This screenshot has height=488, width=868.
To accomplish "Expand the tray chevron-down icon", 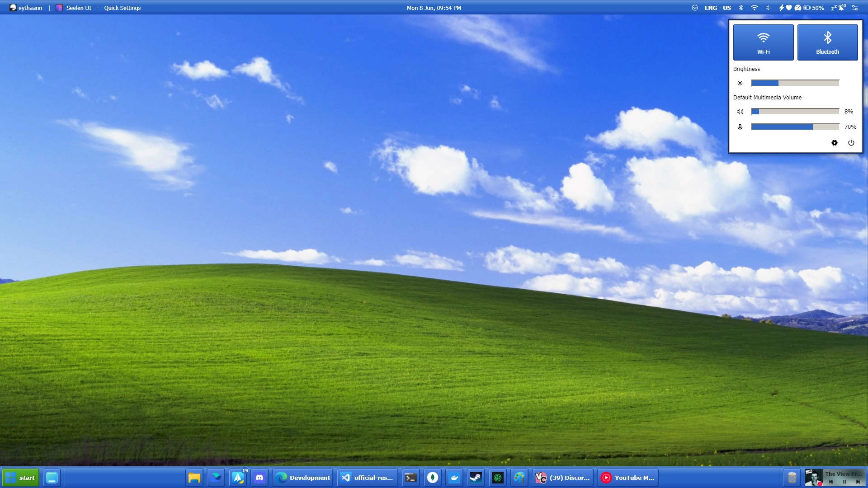I will pos(695,8).
